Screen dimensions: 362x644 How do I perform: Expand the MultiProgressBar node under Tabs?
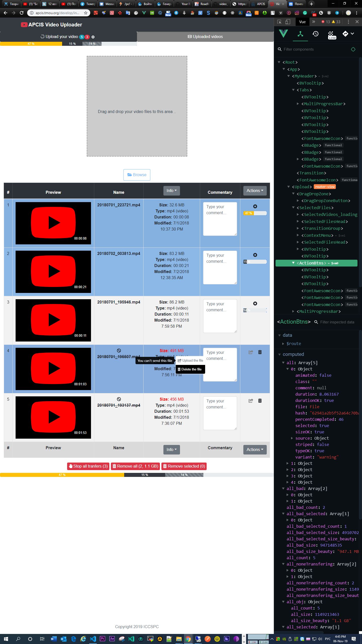298,104
